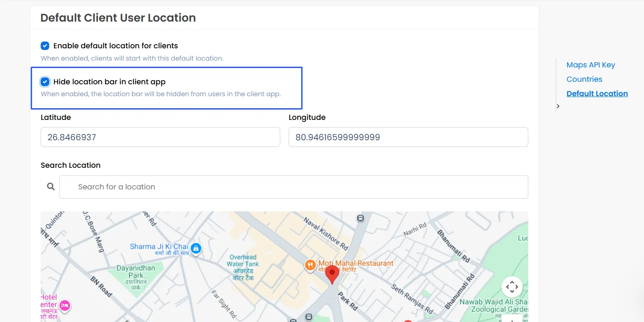Click transit stop icon below Park Rd junction
The height and width of the screenshot is (322, 644).
309,317
